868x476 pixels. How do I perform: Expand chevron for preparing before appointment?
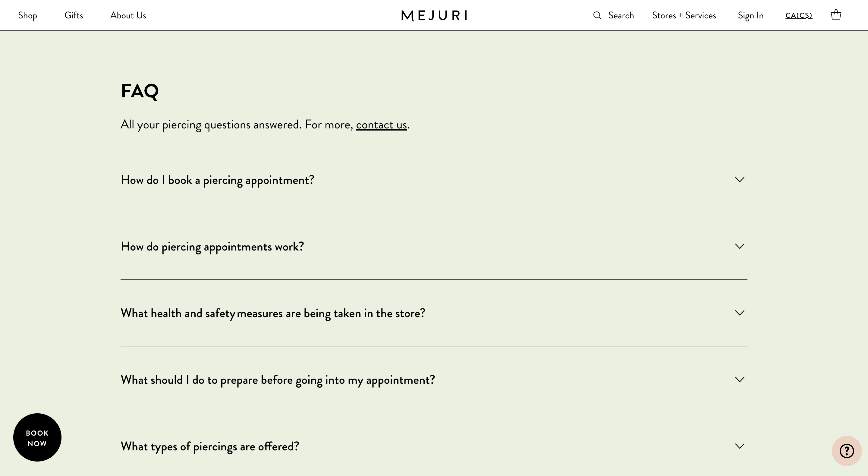740,380
